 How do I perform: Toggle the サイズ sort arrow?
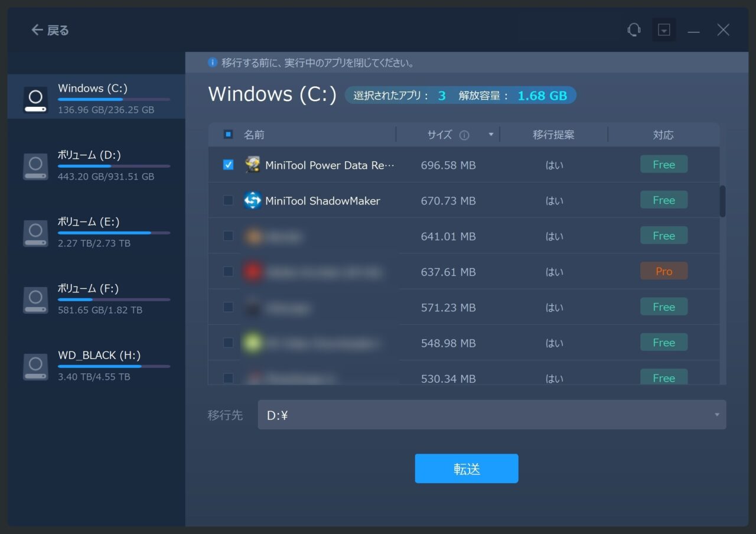pyautogui.click(x=491, y=135)
